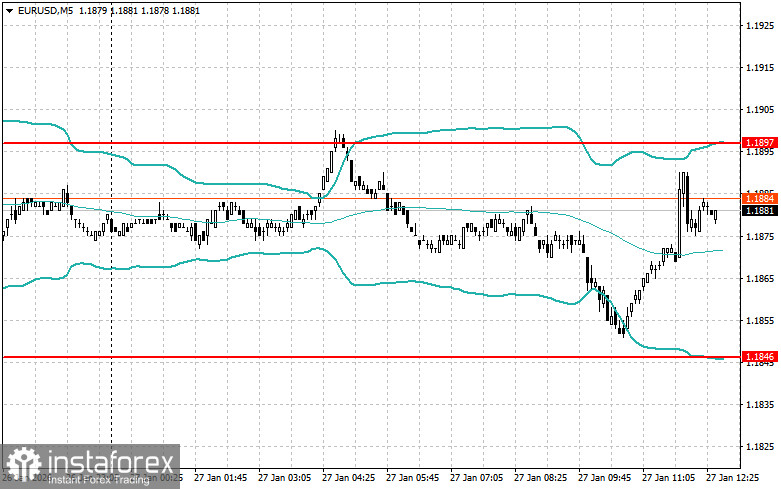Click the 1.1835 price scale value
Screen dimensions: 781x489
pyautogui.click(x=760, y=404)
